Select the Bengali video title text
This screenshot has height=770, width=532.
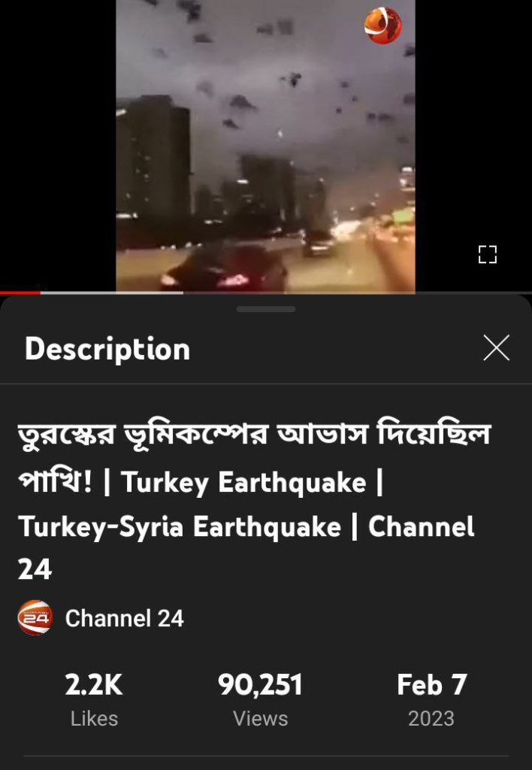pyautogui.click(x=254, y=456)
